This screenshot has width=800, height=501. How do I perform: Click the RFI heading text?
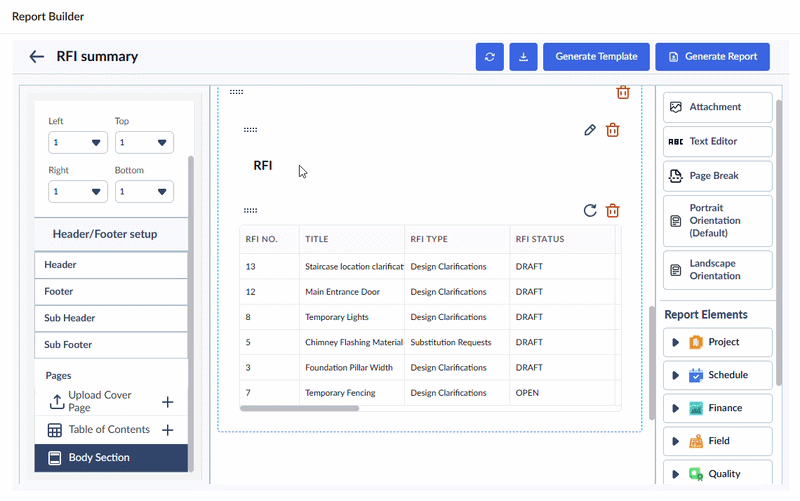(x=263, y=166)
